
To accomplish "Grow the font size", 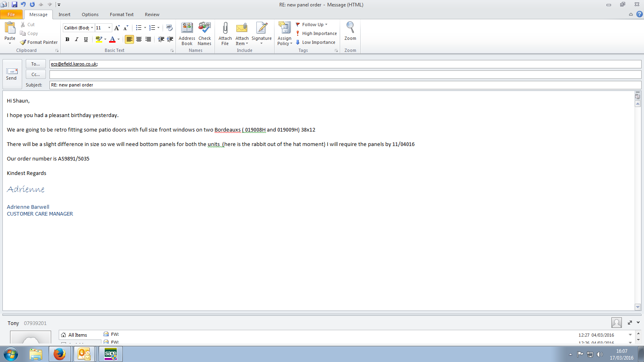I will pos(117,28).
